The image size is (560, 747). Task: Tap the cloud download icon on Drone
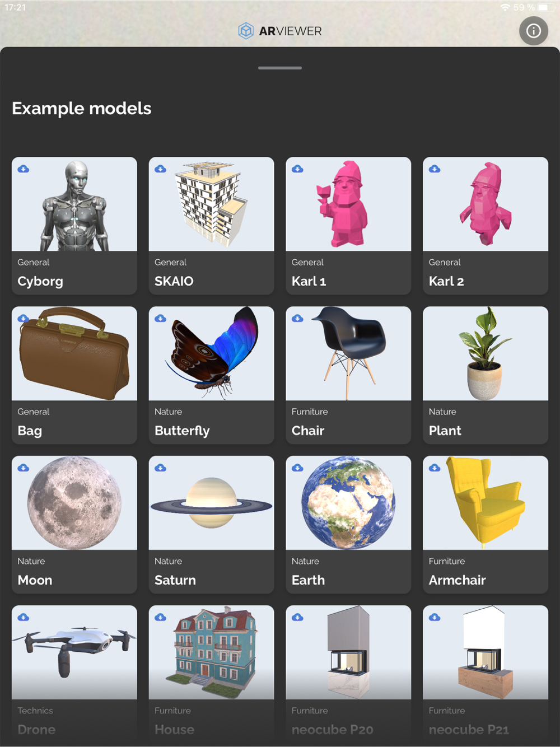tap(24, 617)
